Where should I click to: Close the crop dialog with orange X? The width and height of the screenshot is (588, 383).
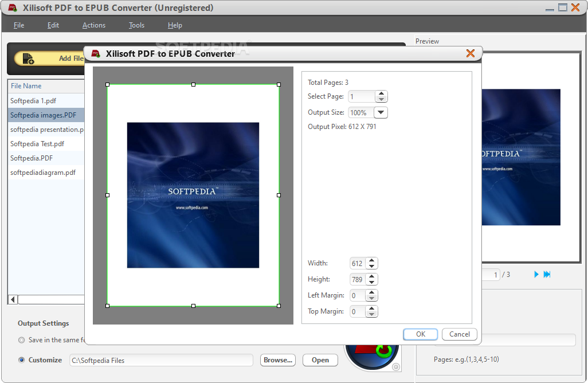click(471, 53)
